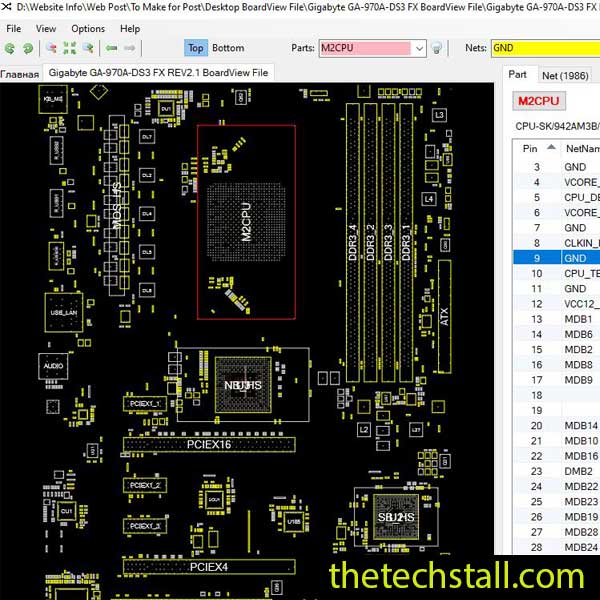Click the PCIEX1_2 slot
Viewport: 600px width, 600px height.
[145, 486]
